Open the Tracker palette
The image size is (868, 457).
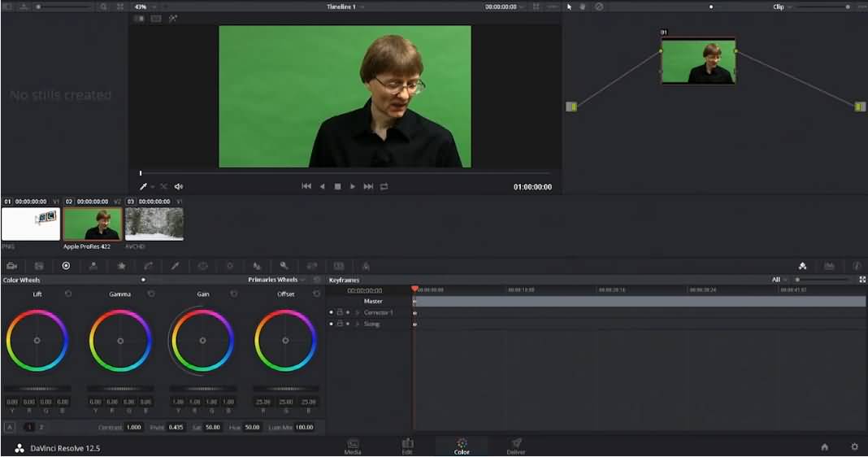click(x=230, y=266)
